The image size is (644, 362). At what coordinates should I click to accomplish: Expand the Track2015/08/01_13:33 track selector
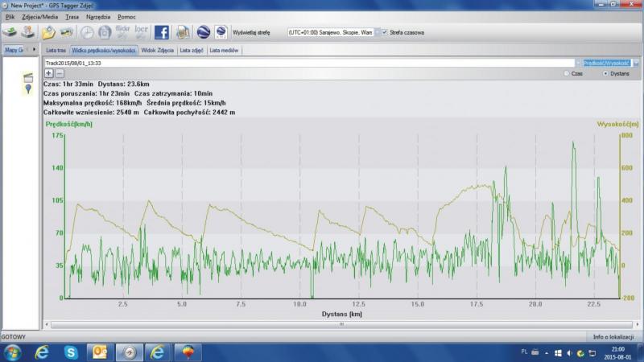pyautogui.click(x=576, y=62)
